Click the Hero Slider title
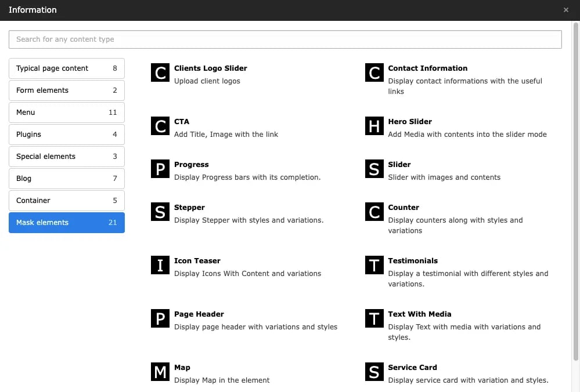Image resolution: width=580 pixels, height=392 pixels. pyautogui.click(x=410, y=122)
